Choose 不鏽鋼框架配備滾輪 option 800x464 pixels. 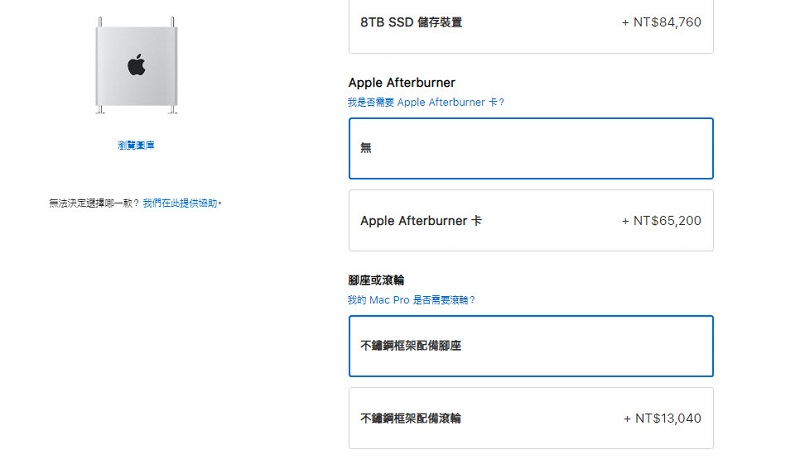pyautogui.click(x=531, y=418)
